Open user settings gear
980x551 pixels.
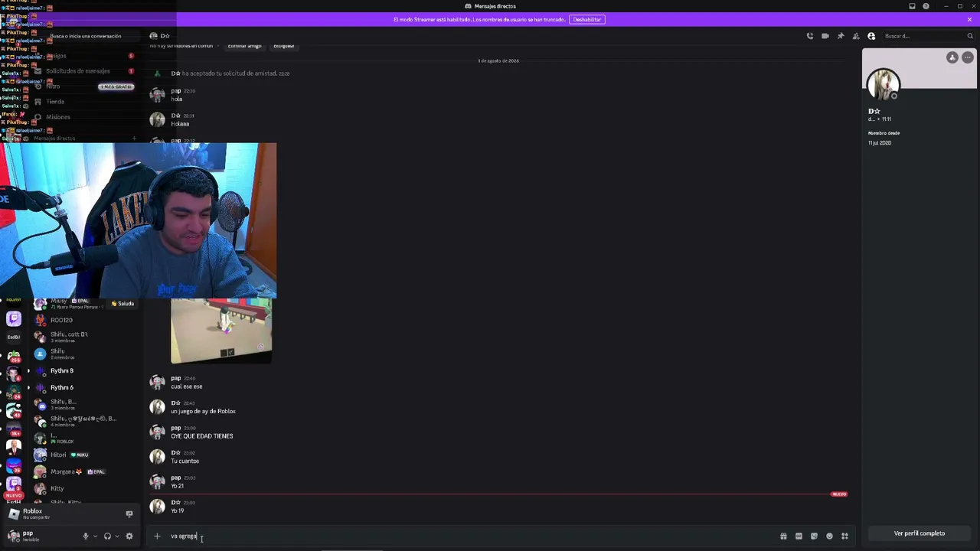click(x=129, y=536)
